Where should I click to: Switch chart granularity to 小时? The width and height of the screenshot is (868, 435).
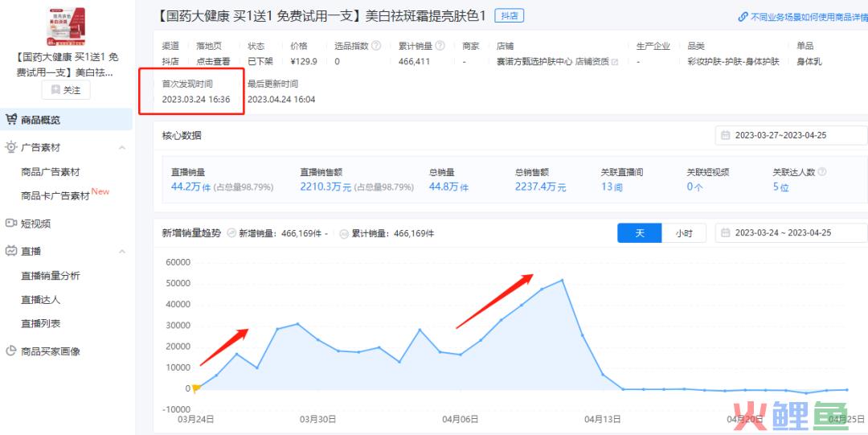pos(684,233)
